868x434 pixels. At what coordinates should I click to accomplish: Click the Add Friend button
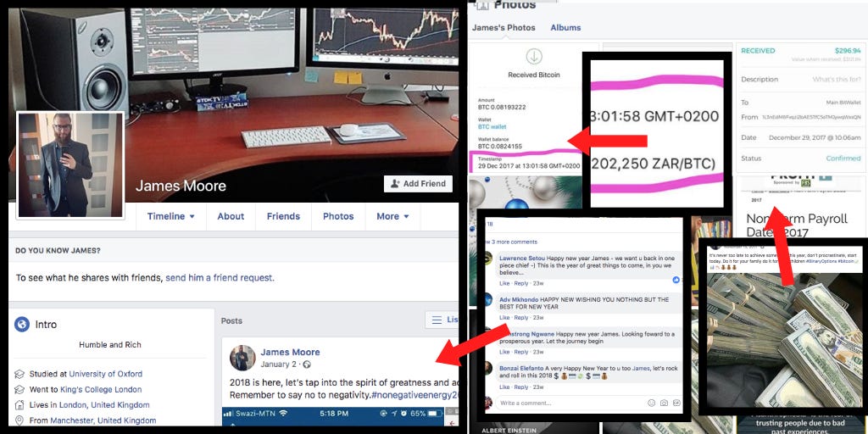pyautogui.click(x=418, y=184)
